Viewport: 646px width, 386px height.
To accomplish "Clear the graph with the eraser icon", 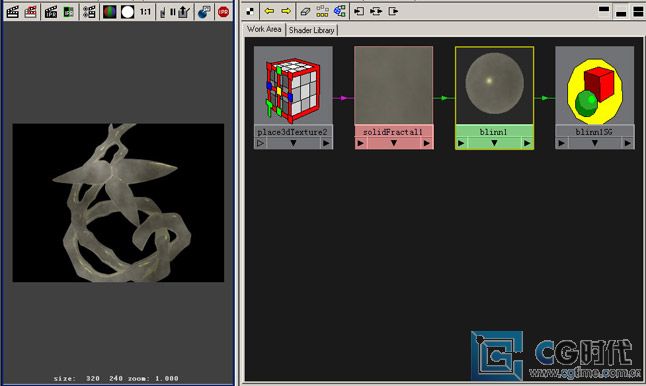I will tap(305, 12).
